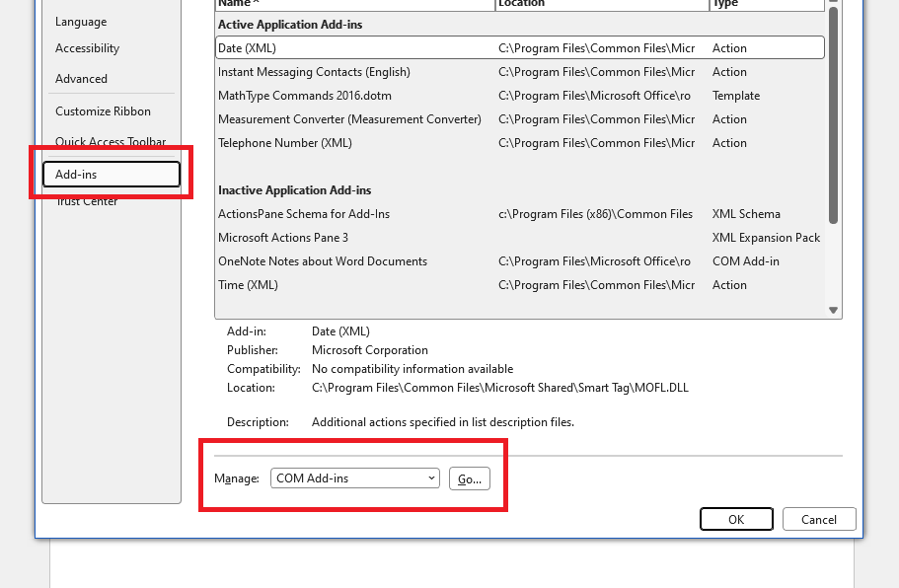The height and width of the screenshot is (588, 899).
Task: Click the add-ins list scrollbar thumb
Action: (x=834, y=114)
